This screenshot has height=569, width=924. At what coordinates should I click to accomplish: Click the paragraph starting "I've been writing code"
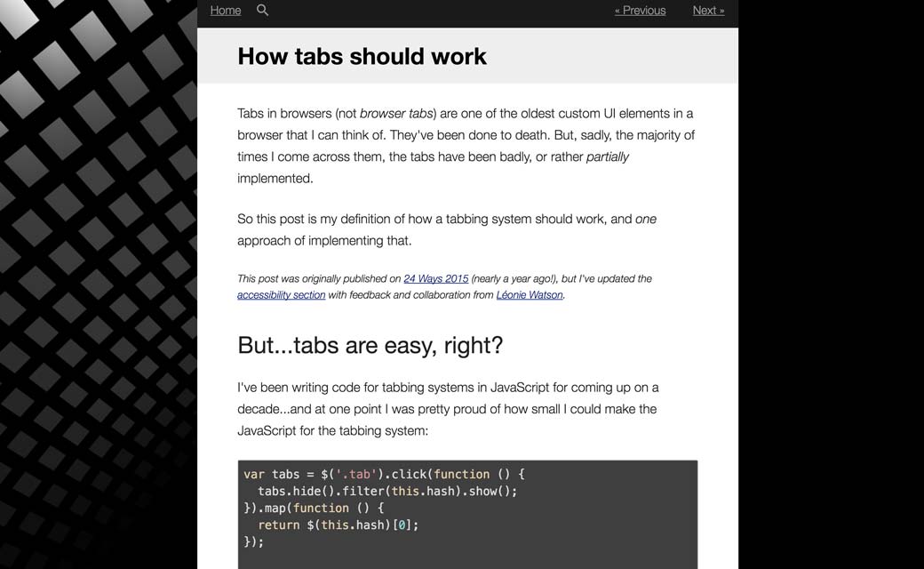tap(448, 409)
